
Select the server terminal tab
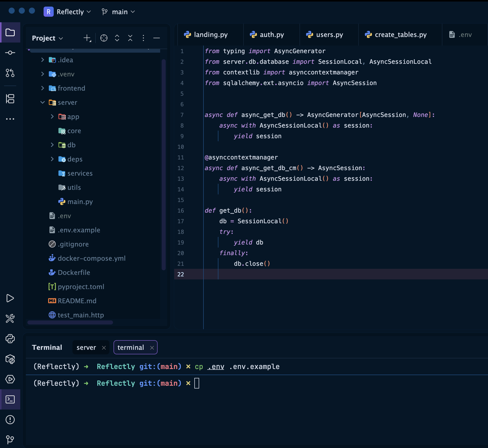86,348
